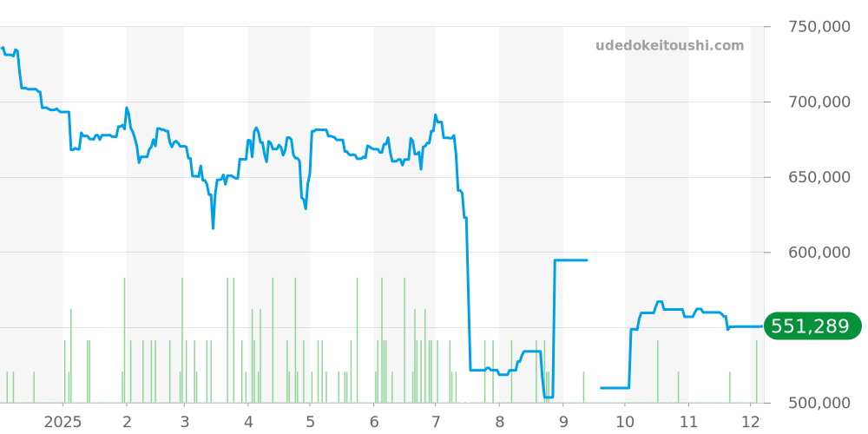
Task: Select month 11 on the time axis
Action: pos(688,422)
